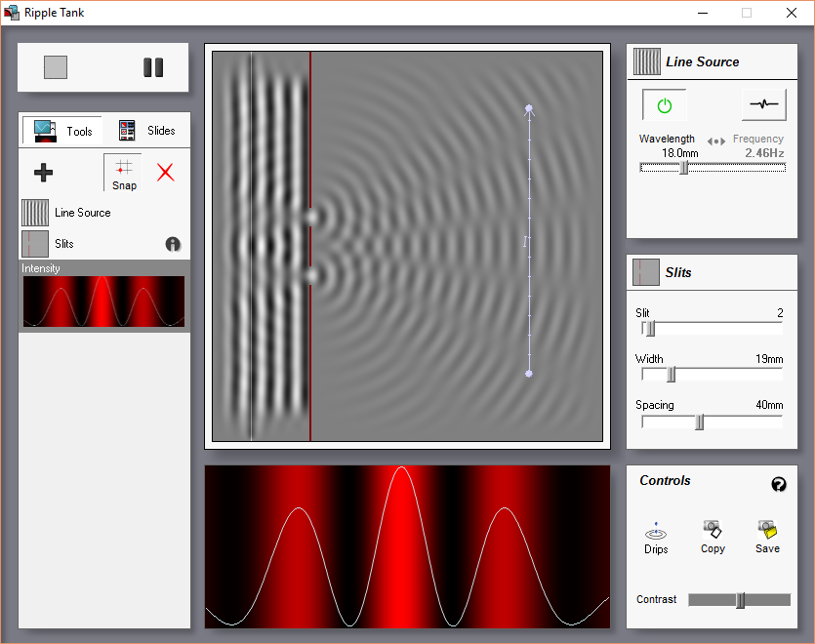Save the image with Save icon
The width and height of the screenshot is (815, 644).
pyautogui.click(x=767, y=538)
